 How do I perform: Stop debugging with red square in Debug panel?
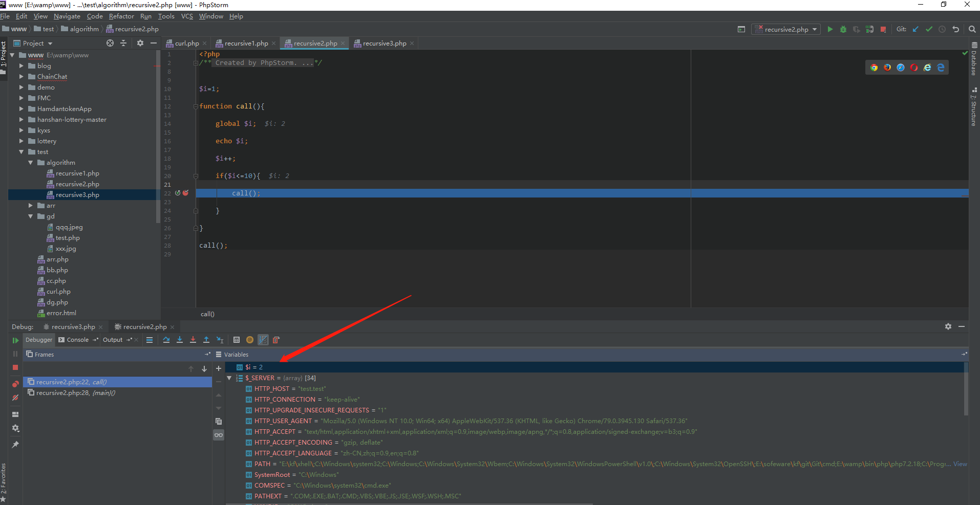coord(15,367)
